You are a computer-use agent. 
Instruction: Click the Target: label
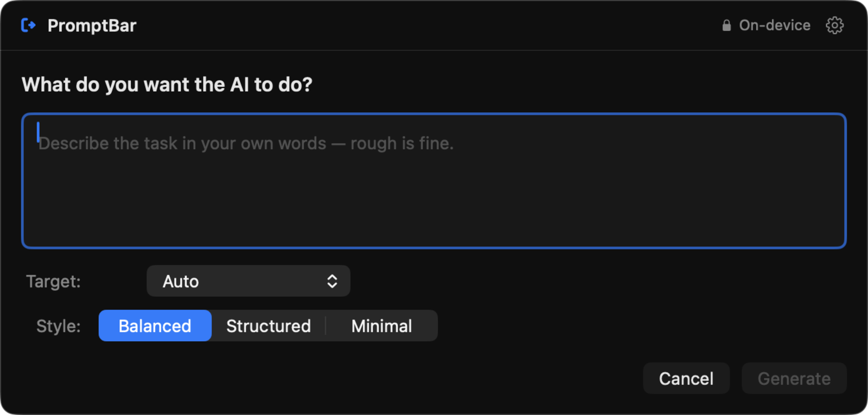(x=54, y=282)
